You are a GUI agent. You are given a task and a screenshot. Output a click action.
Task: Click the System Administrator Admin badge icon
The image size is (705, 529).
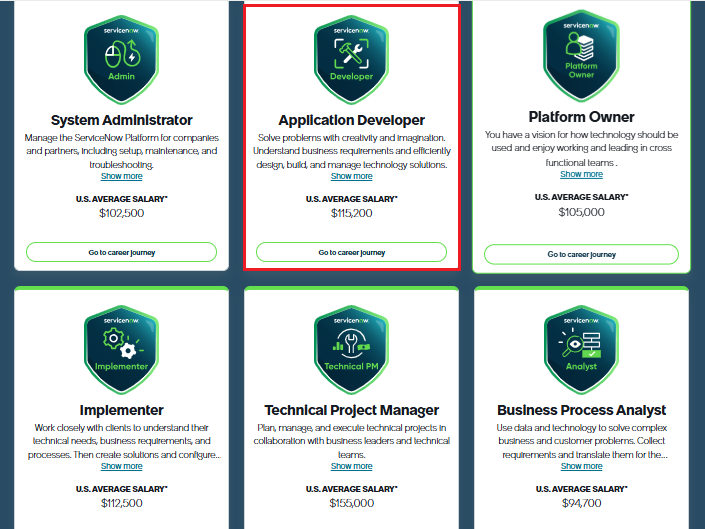(x=121, y=52)
